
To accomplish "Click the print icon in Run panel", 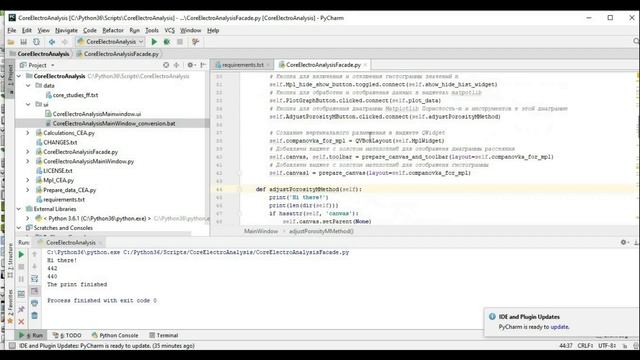I will [x=35, y=303].
